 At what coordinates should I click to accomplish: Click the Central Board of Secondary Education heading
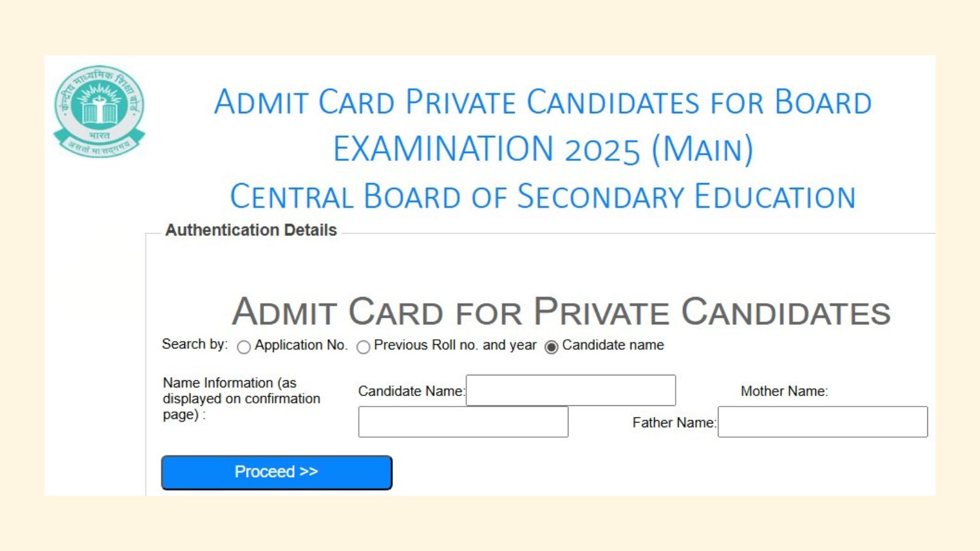tap(543, 197)
